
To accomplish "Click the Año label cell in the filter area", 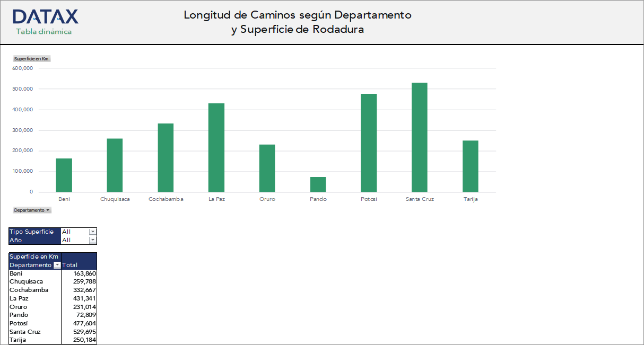I will (16, 240).
